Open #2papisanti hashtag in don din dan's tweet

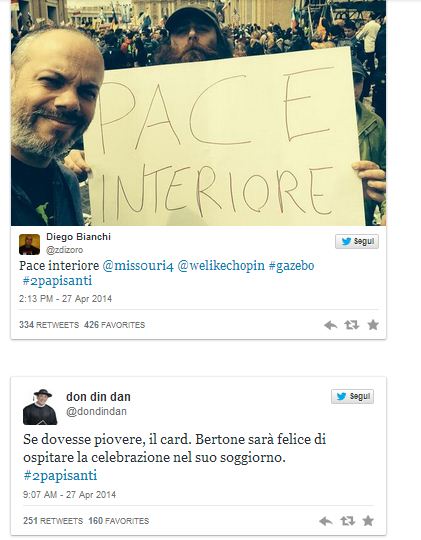point(60,476)
